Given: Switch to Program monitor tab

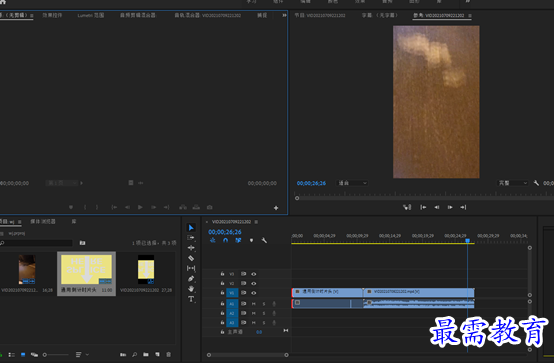Looking at the screenshot, I should click(320, 15).
